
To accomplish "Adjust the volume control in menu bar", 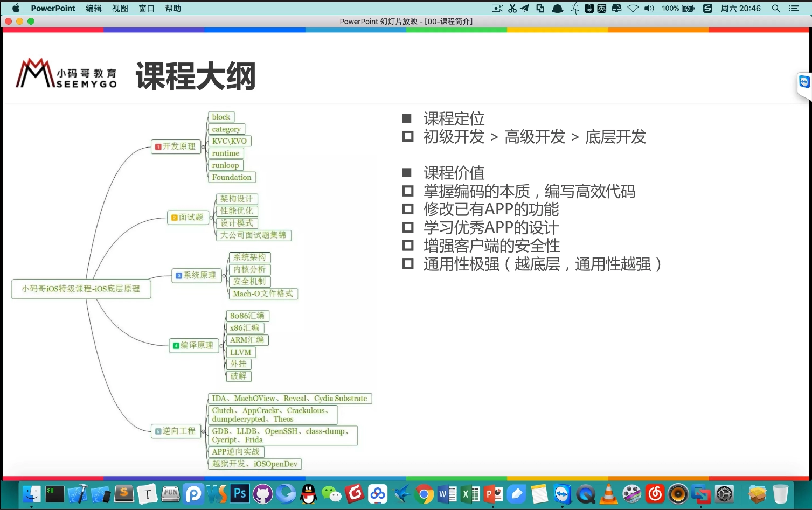I will (648, 8).
